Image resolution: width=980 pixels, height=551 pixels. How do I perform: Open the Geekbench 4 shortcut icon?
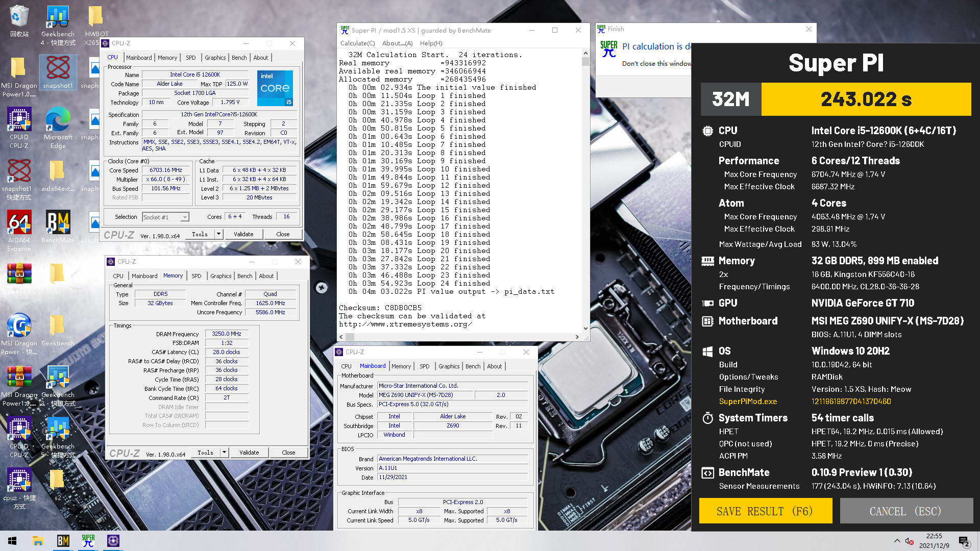coord(58,24)
